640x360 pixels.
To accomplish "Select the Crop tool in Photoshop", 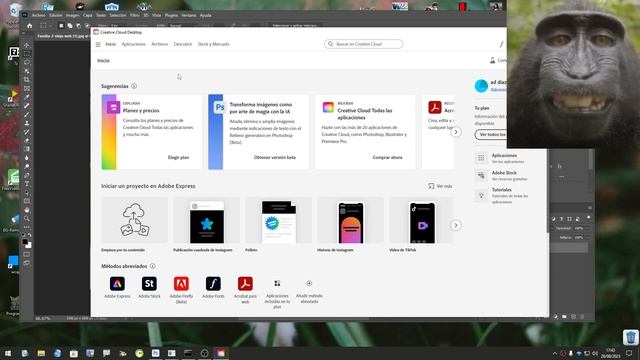I will (27, 80).
